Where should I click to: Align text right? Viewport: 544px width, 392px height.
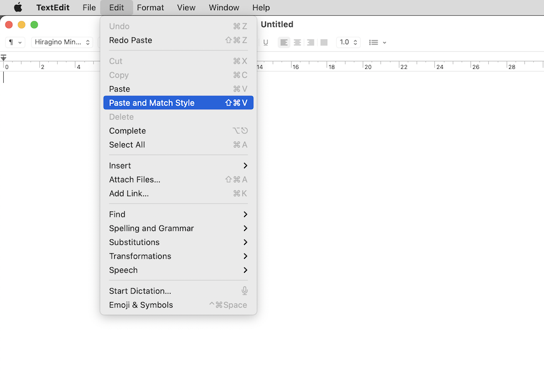311,42
